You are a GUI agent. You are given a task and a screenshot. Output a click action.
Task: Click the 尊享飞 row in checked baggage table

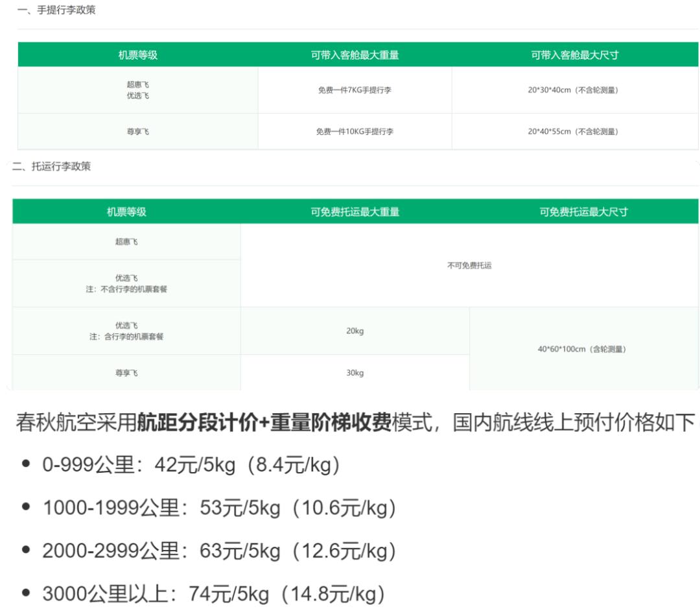pos(126,373)
